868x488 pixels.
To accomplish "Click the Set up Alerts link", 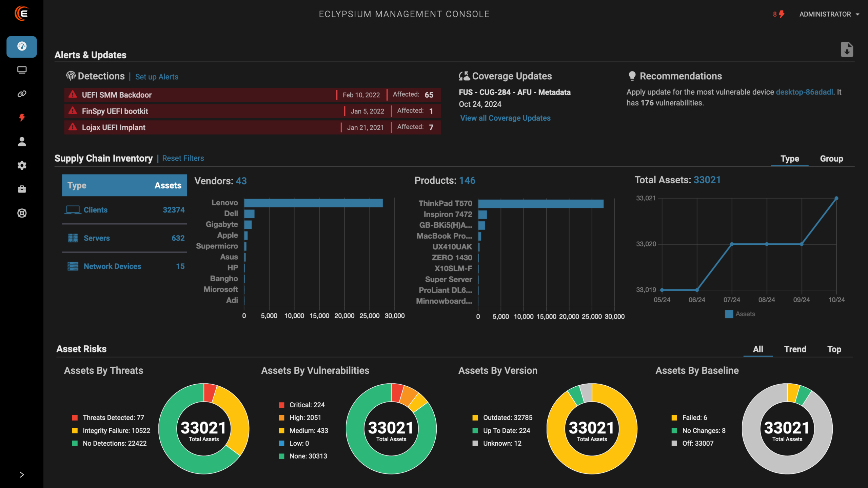I will tap(157, 77).
